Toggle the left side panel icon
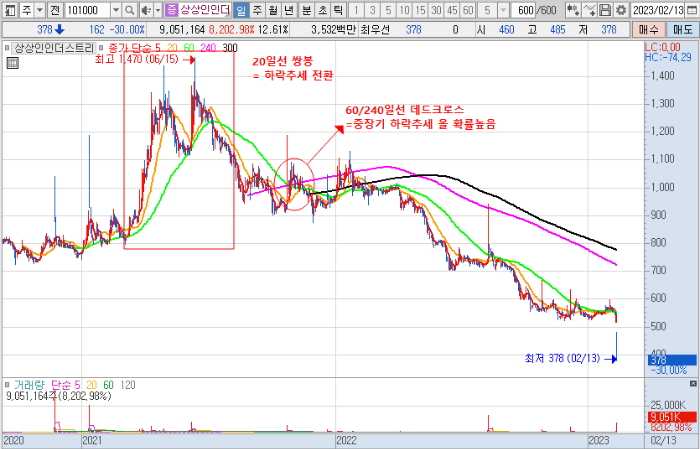This screenshot has width=700, height=449. tap(10, 10)
